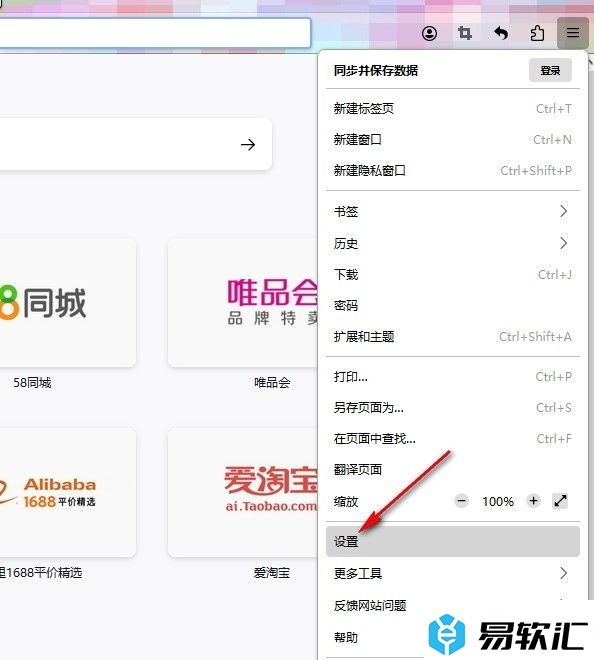
Task: Open the 爱淘宝 shortcut tile
Action: click(x=242, y=492)
